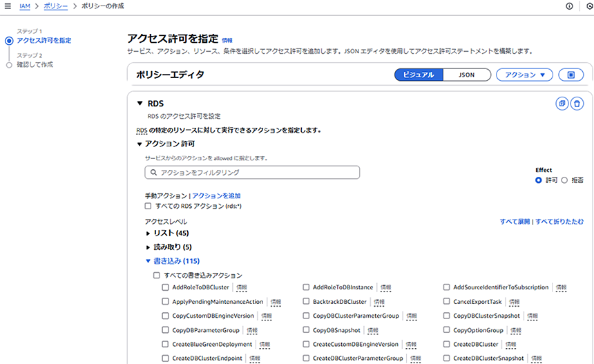Click the search icon in action filter

[x=153, y=172]
